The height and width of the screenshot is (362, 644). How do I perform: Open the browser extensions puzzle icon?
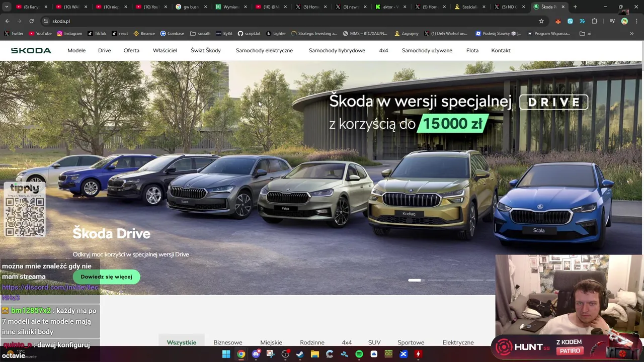click(x=595, y=21)
